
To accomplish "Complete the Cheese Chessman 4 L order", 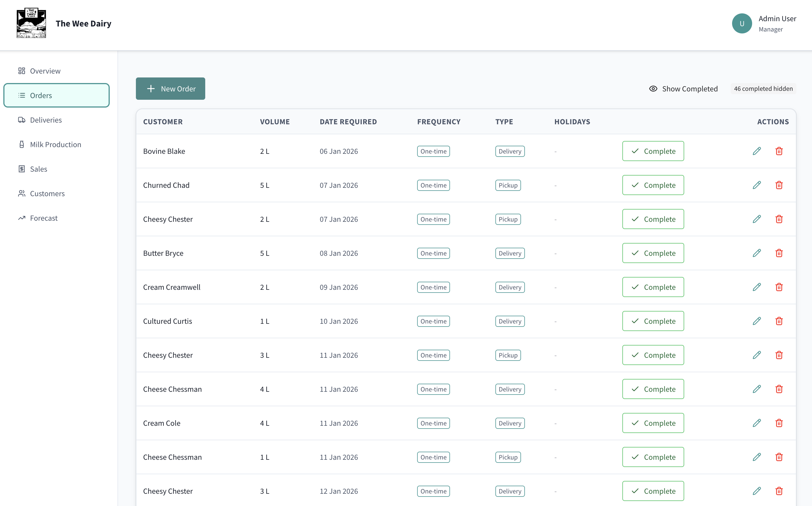I will coord(653,389).
